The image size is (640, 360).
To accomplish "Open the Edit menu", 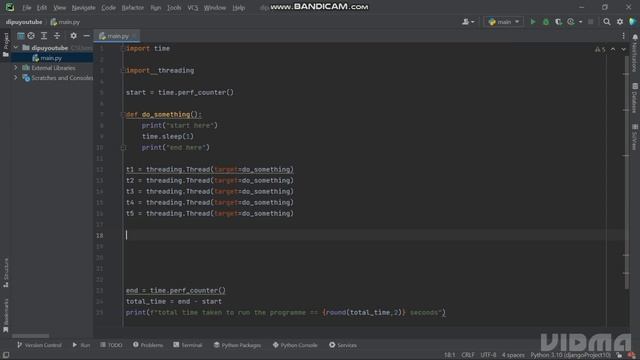I will tap(42, 8).
